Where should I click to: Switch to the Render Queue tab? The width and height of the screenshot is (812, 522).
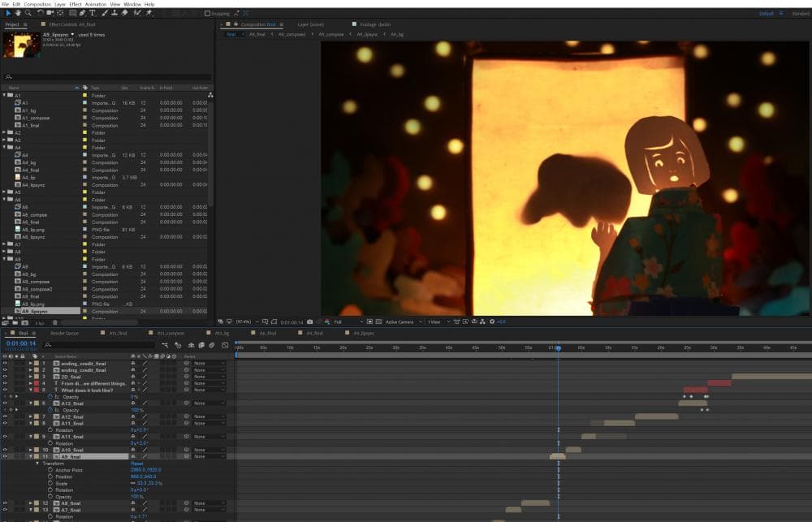click(x=65, y=334)
